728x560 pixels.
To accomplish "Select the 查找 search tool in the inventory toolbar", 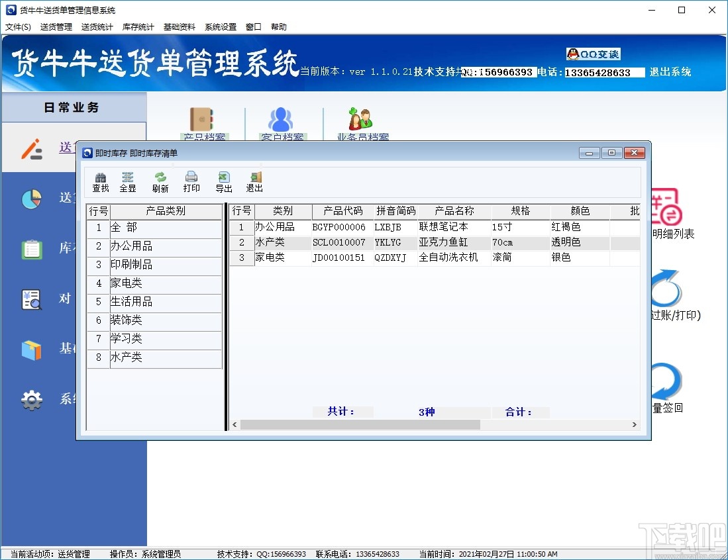I will 100,181.
